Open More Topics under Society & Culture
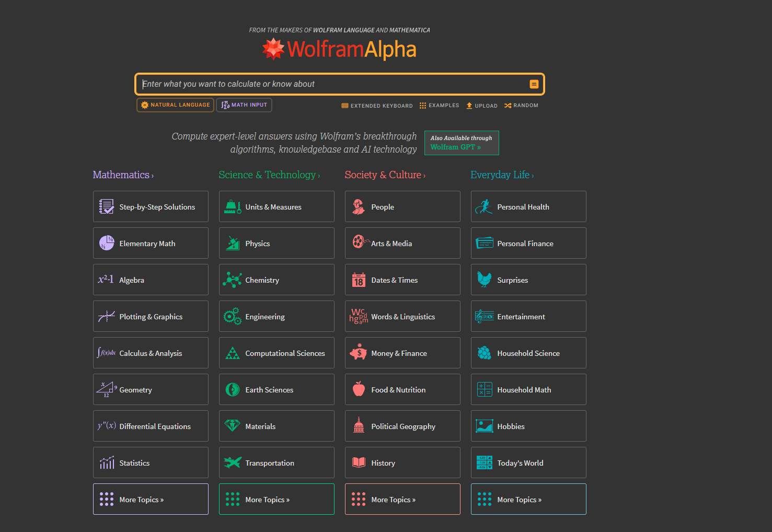 coord(402,499)
